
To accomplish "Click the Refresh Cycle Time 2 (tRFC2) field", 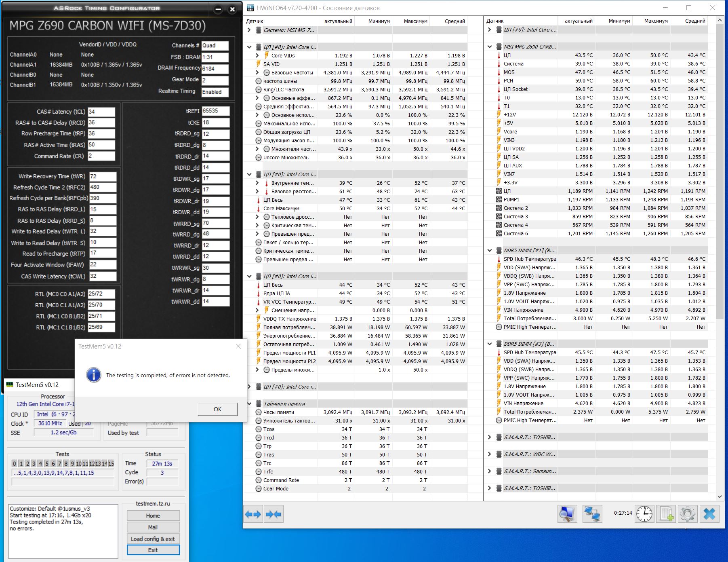I will point(103,187).
